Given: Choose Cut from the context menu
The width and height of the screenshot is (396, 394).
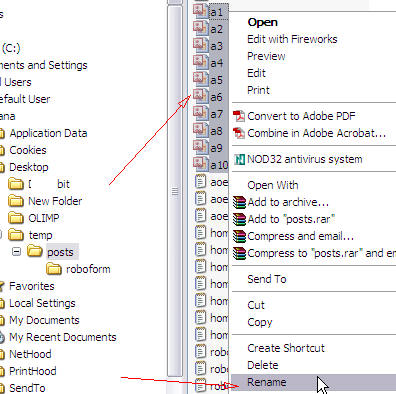Looking at the screenshot, I should point(256,305).
